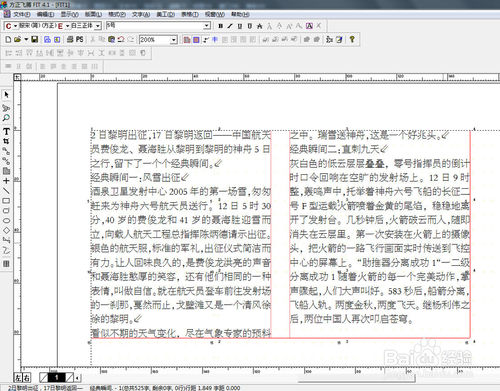
Task: Expand the font size dropdown
Action: pos(207,26)
